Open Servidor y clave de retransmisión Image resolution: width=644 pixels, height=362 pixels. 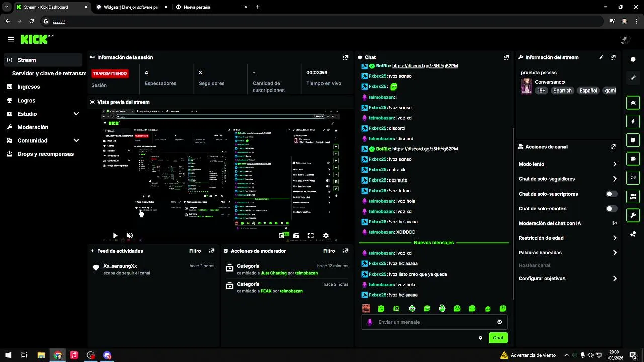(x=49, y=73)
